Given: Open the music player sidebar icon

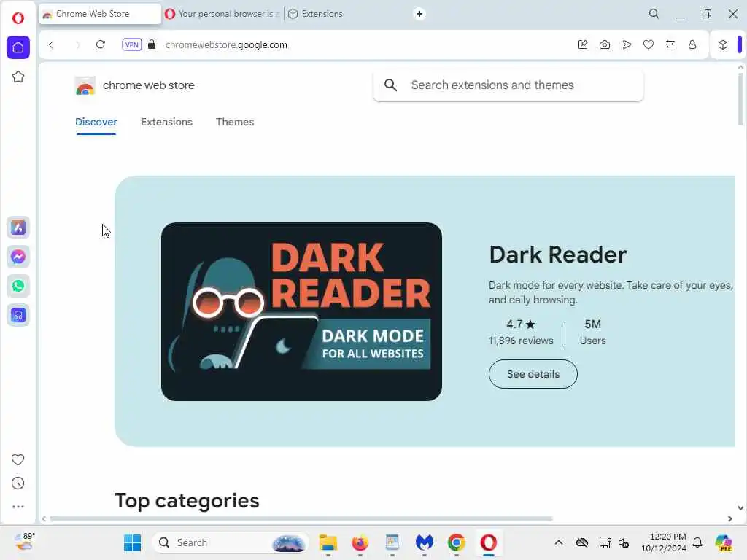Looking at the screenshot, I should click(18, 315).
